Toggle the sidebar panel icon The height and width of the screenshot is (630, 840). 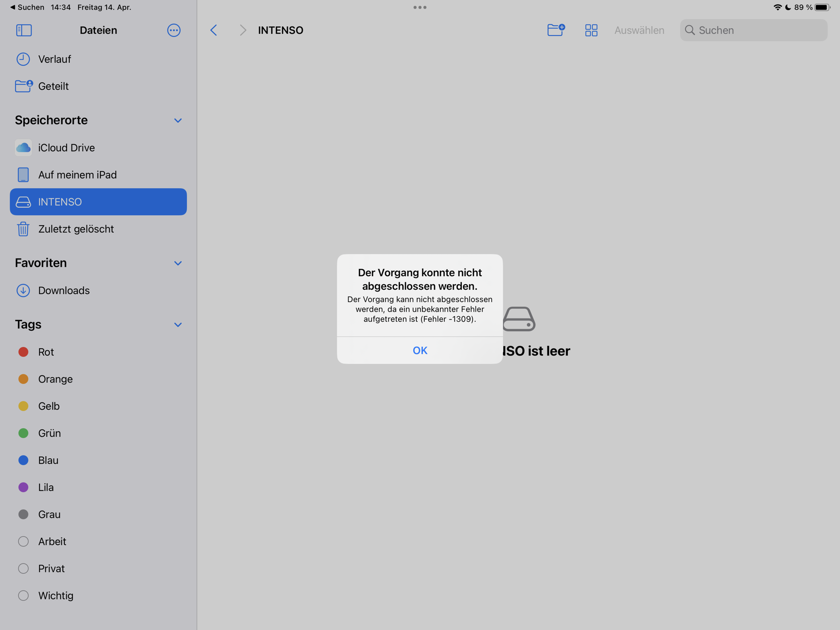click(x=24, y=31)
